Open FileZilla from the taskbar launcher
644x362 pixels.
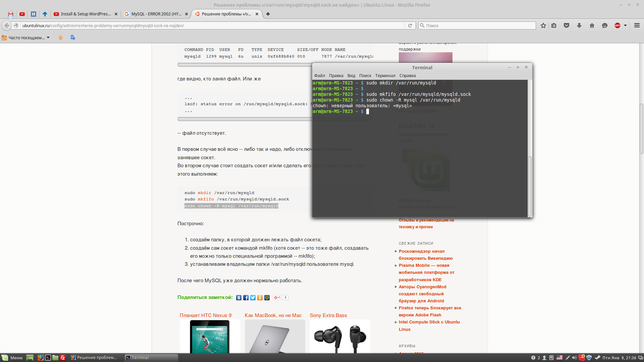point(63,358)
